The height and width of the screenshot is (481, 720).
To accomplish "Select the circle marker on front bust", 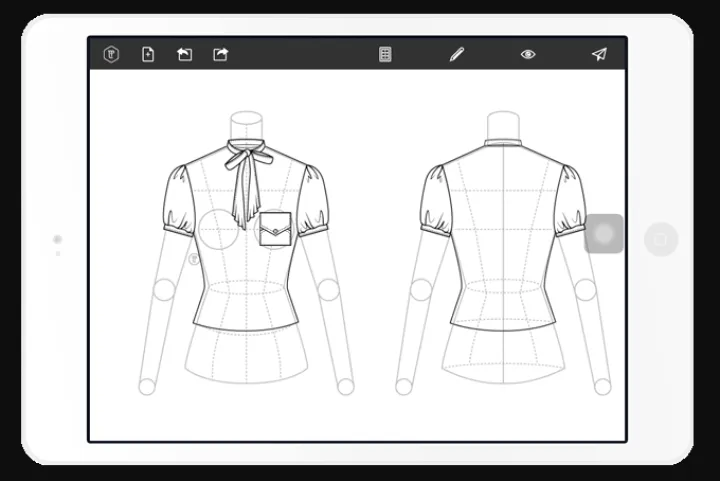I will pyautogui.click(x=217, y=229).
